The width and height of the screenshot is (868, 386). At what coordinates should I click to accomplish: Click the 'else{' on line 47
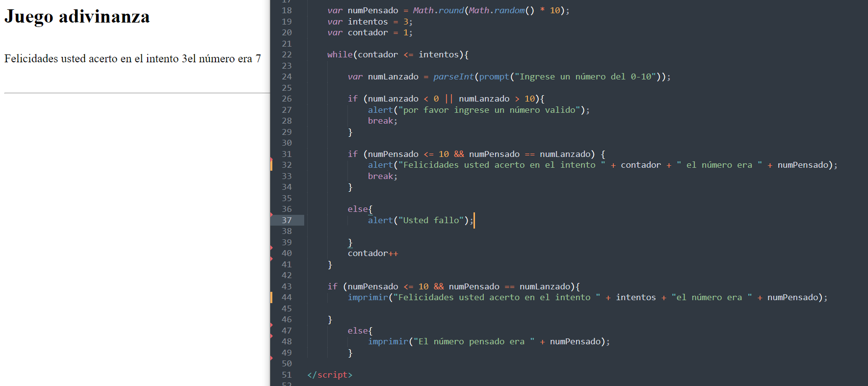pos(360,331)
